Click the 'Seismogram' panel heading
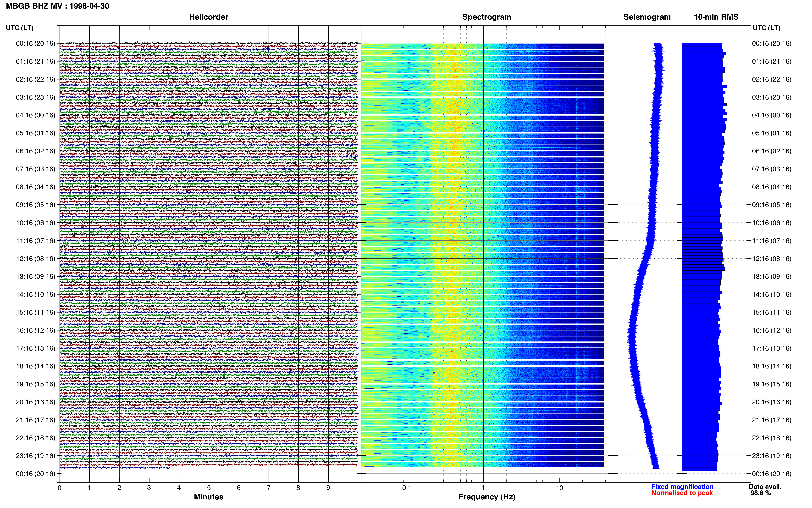Viewport: 812px width, 508px height. 647,17
